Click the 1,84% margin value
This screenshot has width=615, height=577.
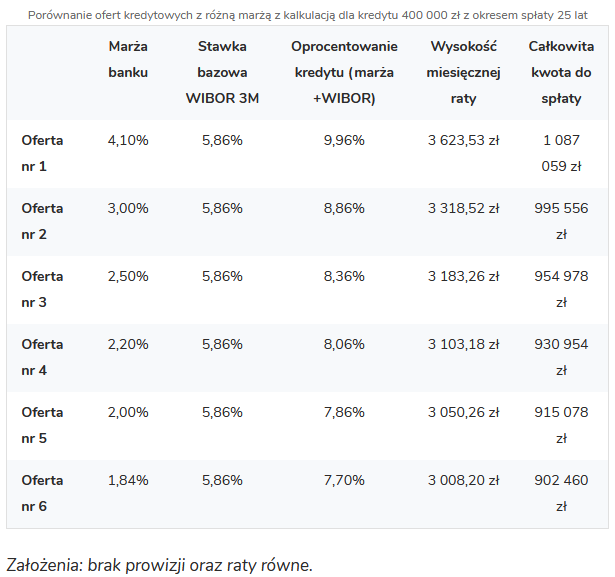pyautogui.click(x=128, y=480)
